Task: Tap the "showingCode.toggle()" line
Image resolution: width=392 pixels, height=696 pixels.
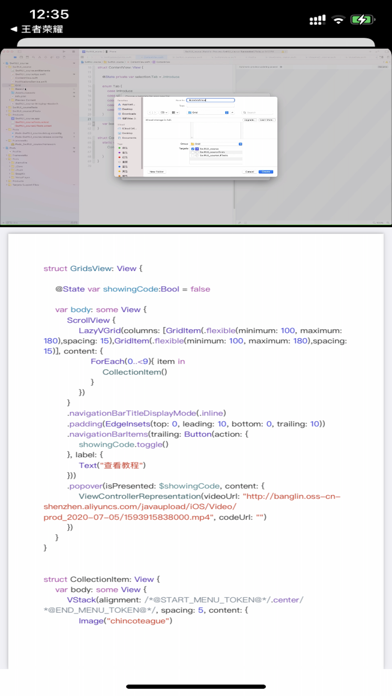Action: click(123, 444)
